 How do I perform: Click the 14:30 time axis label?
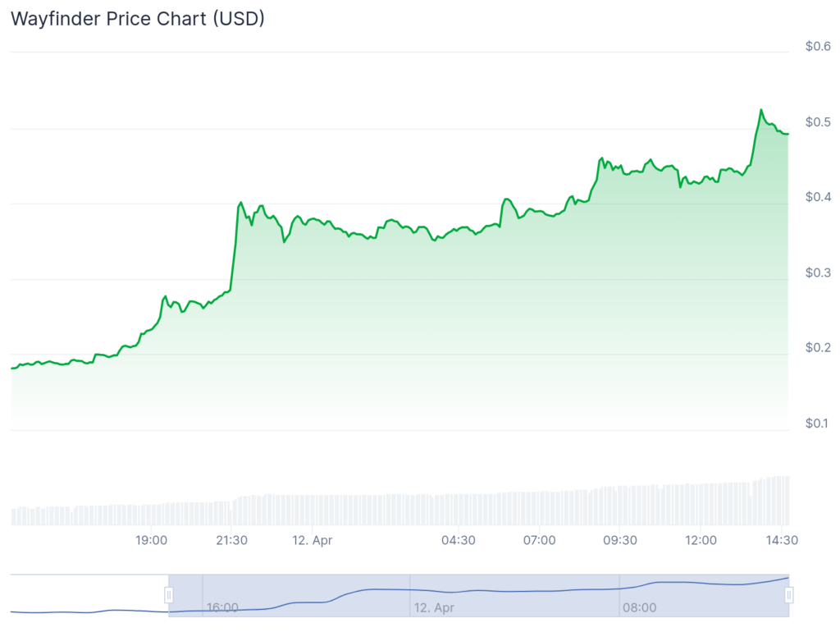tap(783, 540)
